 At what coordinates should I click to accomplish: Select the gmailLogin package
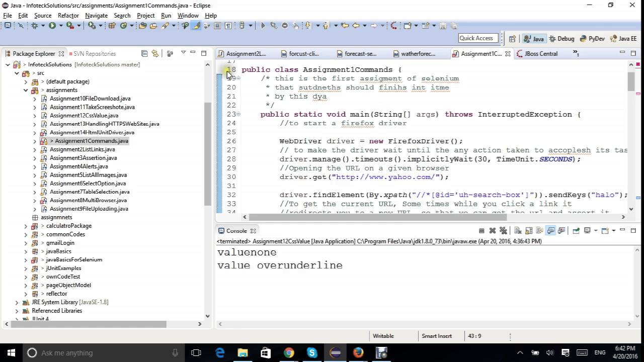click(60, 243)
